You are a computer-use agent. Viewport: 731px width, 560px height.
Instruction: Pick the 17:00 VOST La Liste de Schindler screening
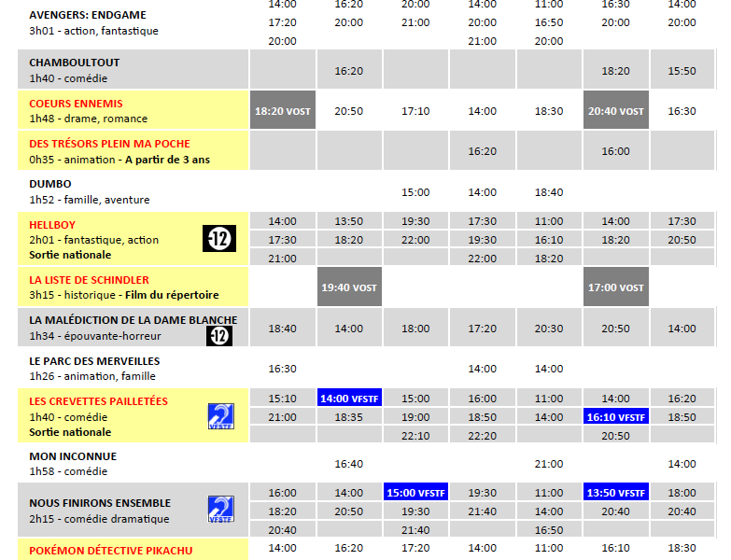click(x=616, y=287)
